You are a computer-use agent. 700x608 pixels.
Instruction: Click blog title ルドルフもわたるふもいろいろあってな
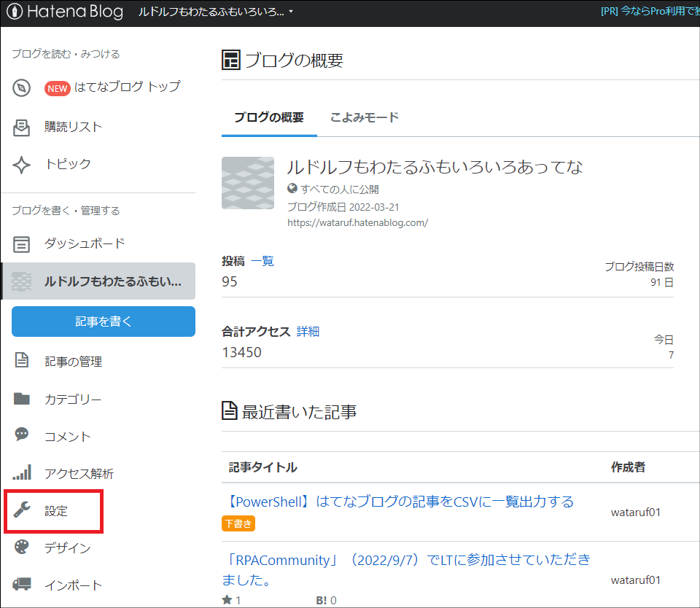435,167
